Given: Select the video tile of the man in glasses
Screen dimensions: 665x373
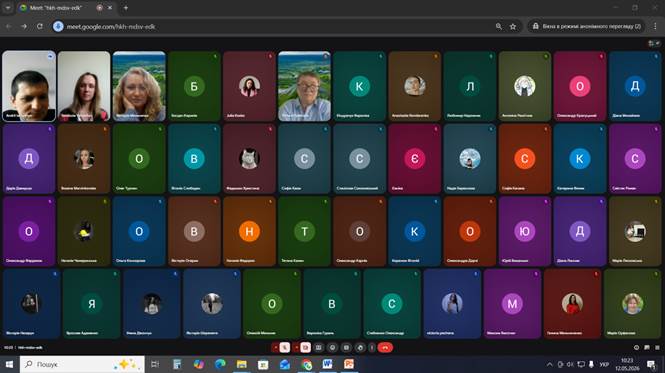Looking at the screenshot, I should pos(305,86).
